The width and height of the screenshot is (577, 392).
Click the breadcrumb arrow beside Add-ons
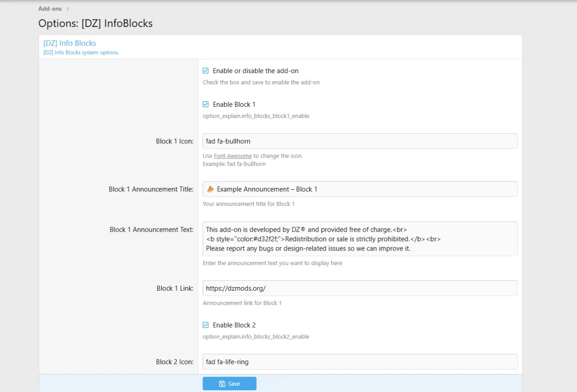tap(68, 9)
